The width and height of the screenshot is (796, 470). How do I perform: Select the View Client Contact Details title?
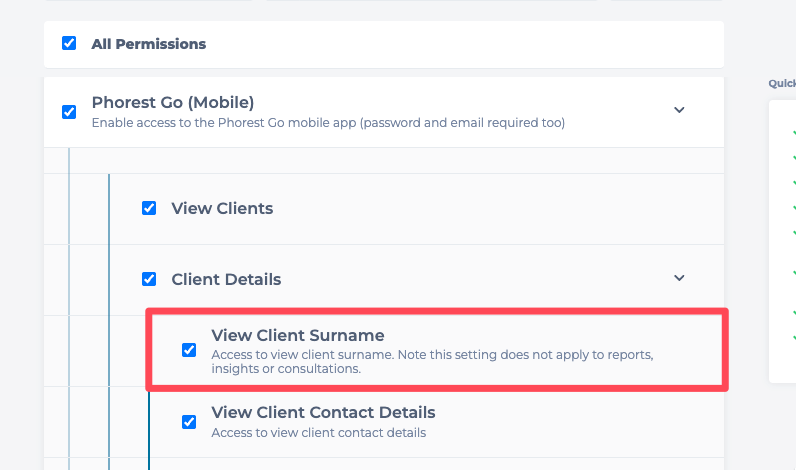323,412
